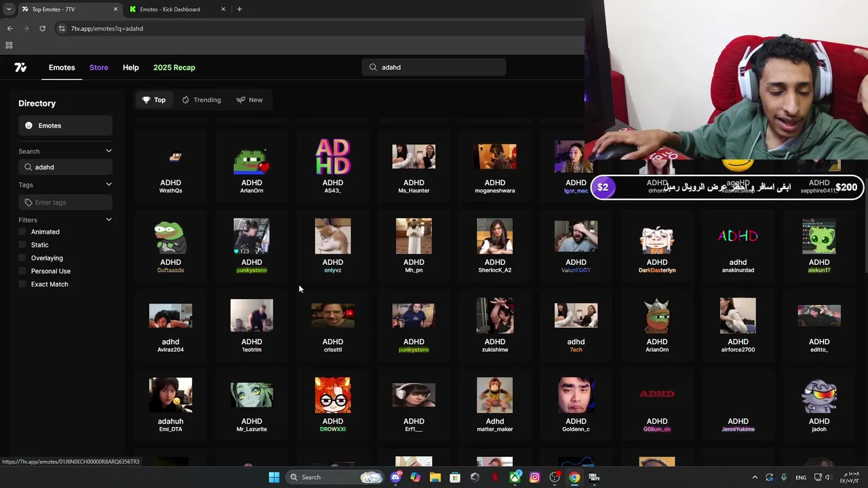Open the ADHD emote by DROWXXI
This screenshot has height=488, width=868.
tap(333, 405)
